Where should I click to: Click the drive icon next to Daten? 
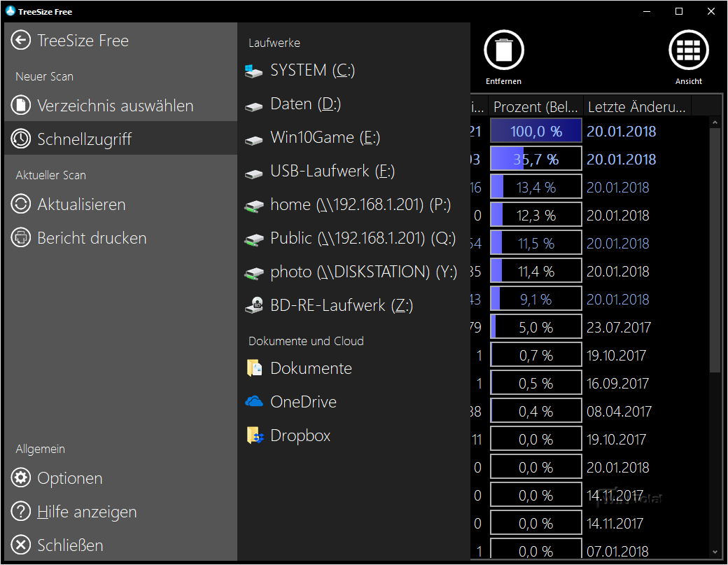[x=254, y=107]
